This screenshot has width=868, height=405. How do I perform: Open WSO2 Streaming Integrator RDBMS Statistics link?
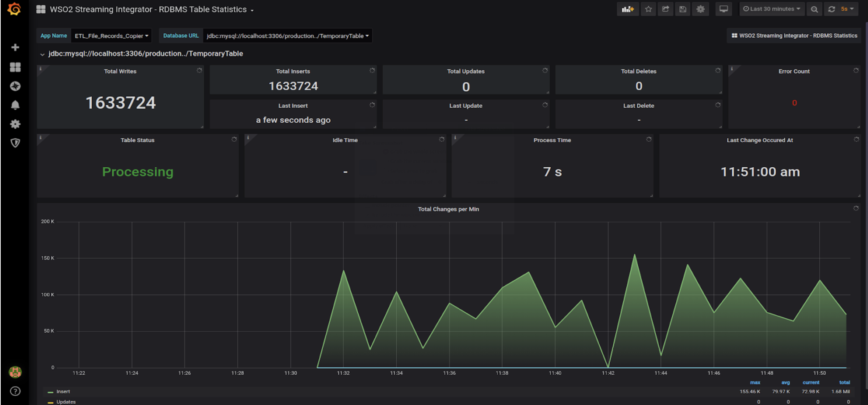pyautogui.click(x=794, y=36)
